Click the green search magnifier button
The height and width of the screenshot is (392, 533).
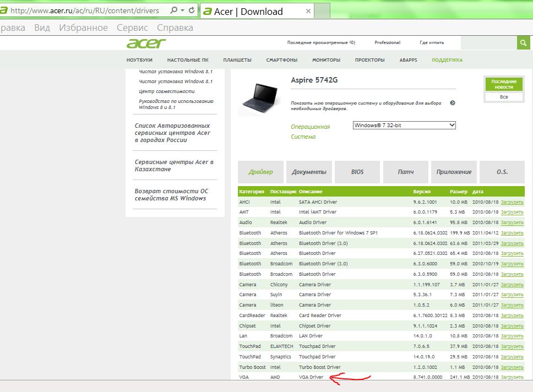524,43
